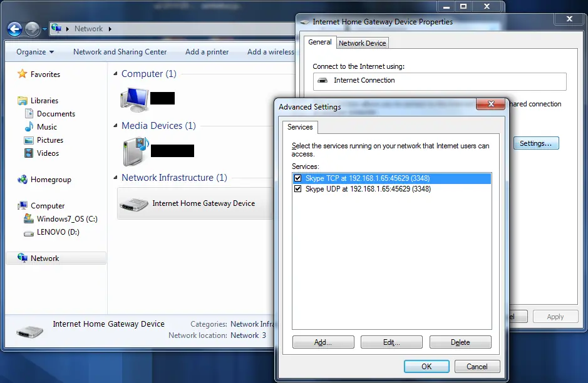Click Settings... button in Properties
The height and width of the screenshot is (383, 588).
pyautogui.click(x=536, y=143)
